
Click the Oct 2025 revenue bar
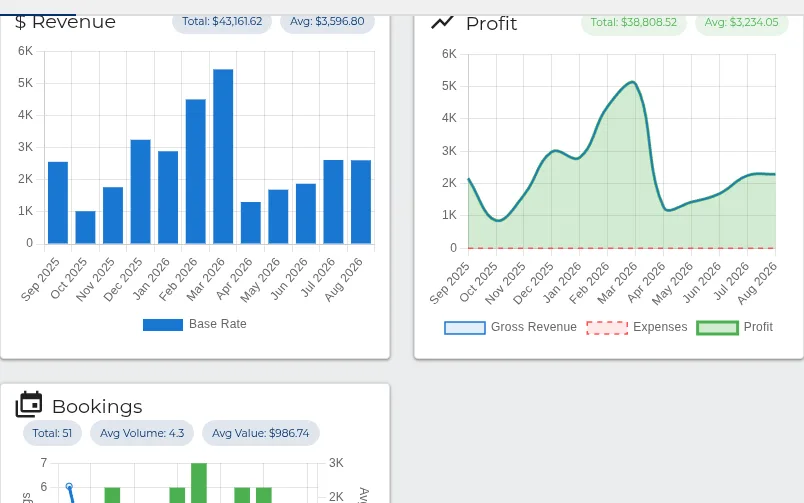pyautogui.click(x=85, y=227)
